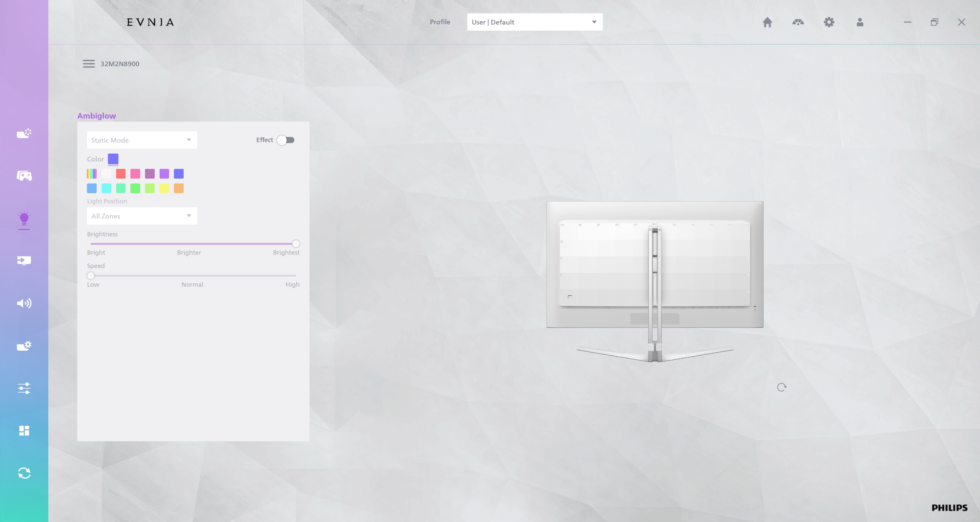Click the current color preview next to Color
The image size is (980, 522).
pyautogui.click(x=113, y=159)
